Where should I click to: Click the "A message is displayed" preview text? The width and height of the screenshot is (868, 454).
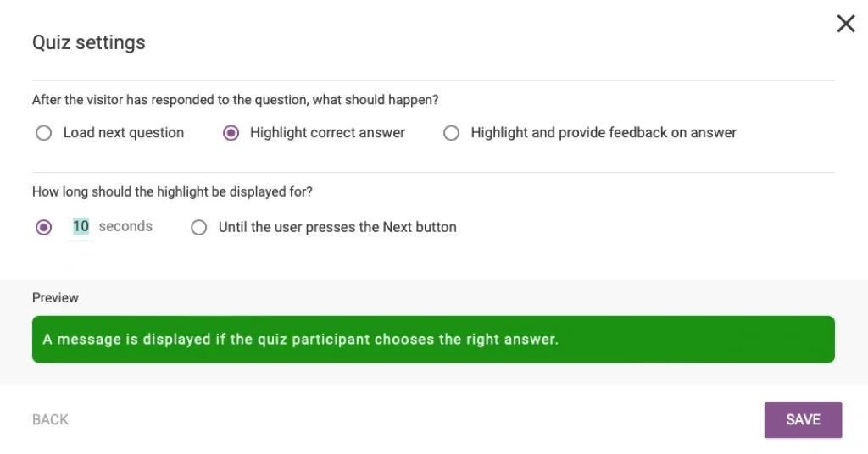click(300, 340)
